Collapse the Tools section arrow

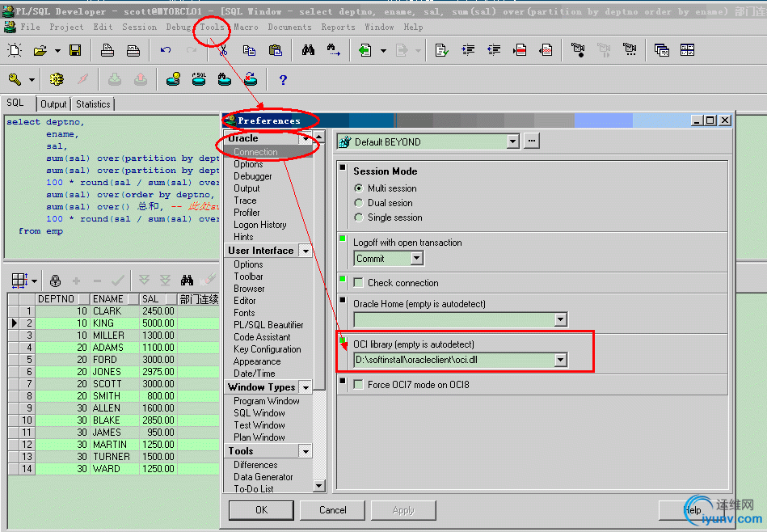tap(306, 451)
